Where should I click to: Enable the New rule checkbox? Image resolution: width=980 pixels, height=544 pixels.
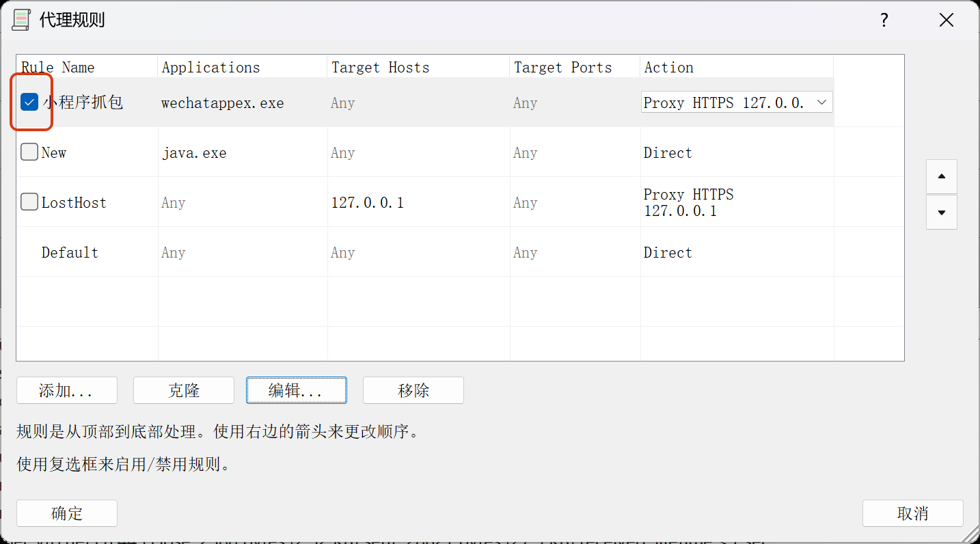coord(29,152)
